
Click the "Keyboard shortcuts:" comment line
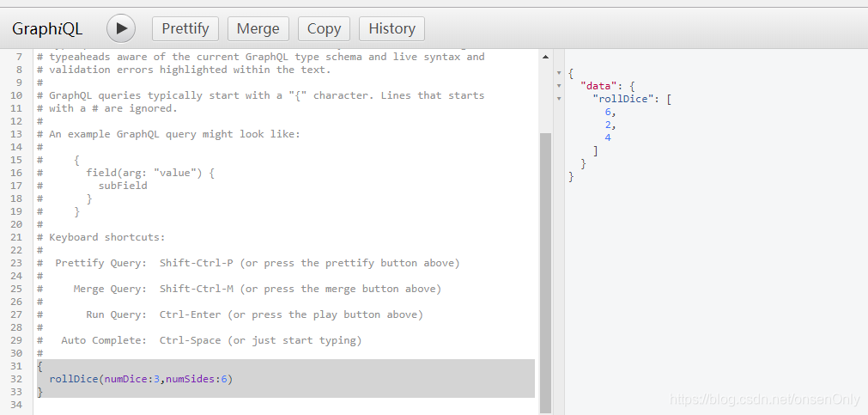(100, 237)
